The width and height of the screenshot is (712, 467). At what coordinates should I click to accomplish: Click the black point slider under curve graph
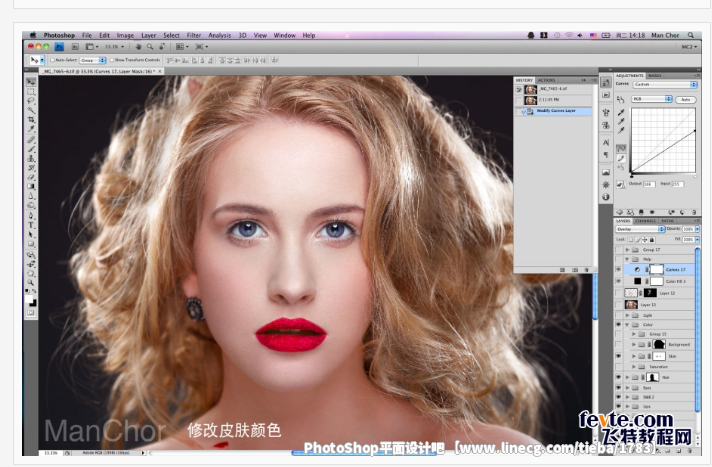click(632, 176)
